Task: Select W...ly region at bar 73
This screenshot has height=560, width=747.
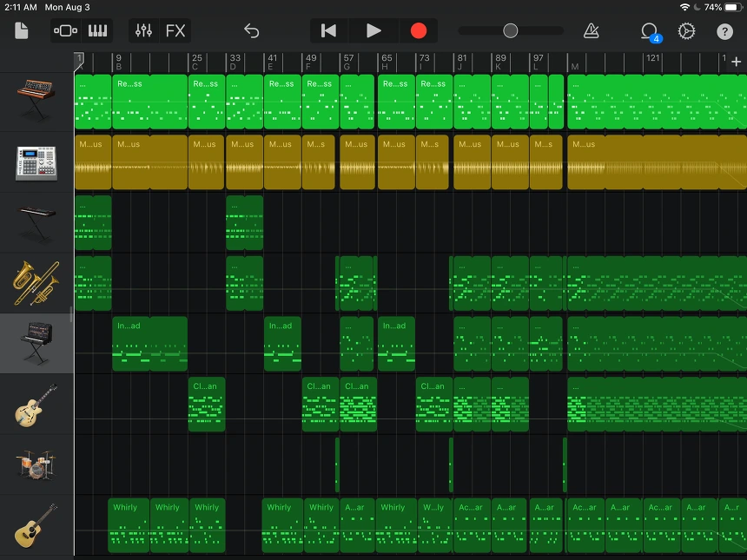Action: click(x=435, y=525)
